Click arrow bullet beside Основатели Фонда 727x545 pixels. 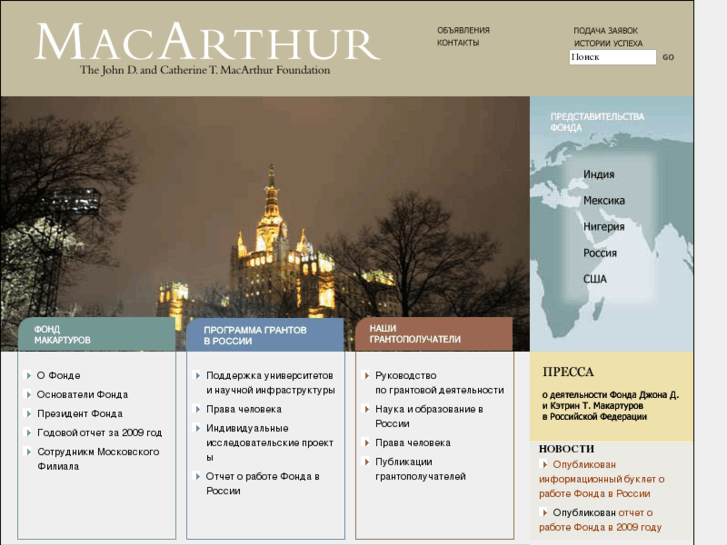(29, 394)
